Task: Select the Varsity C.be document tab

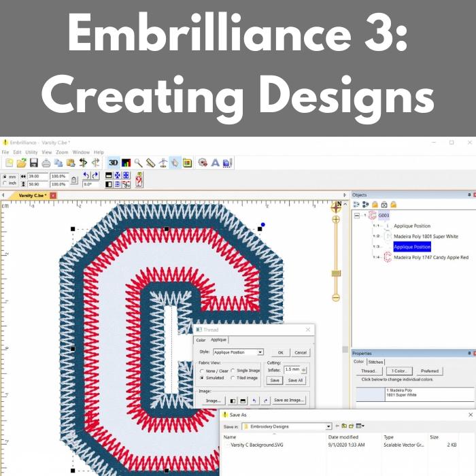Action: [33, 196]
